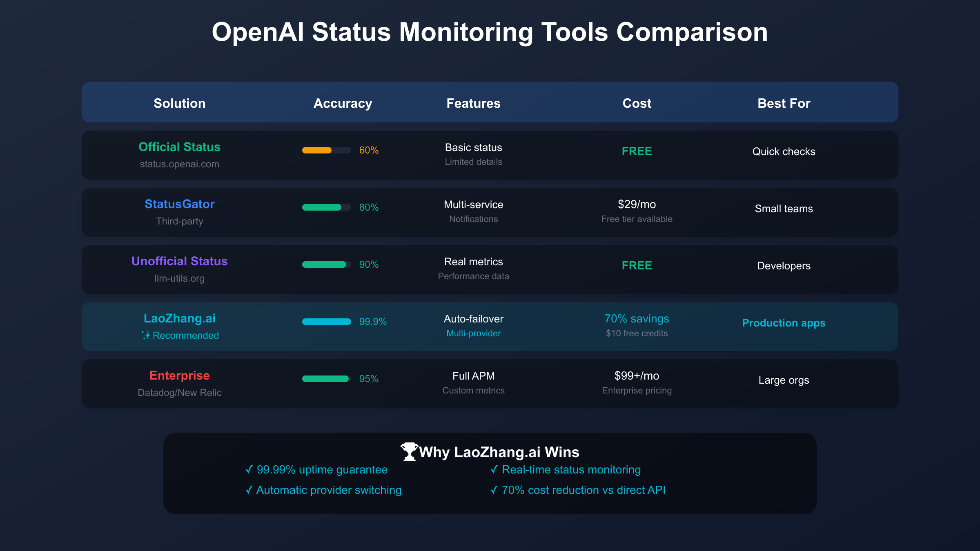Click the OpenAI Status Monitoring Tools Comparison title
Viewport: 980px width, 551px height.
click(x=490, y=32)
